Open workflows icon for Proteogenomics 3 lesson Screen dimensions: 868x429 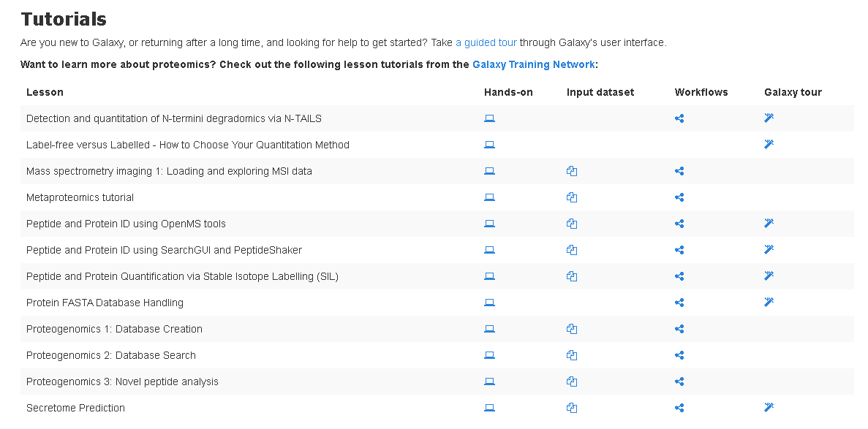(679, 381)
